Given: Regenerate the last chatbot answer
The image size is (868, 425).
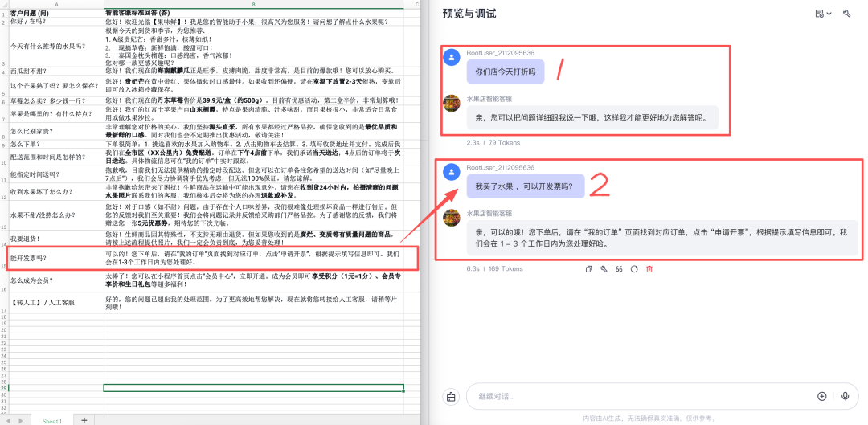Looking at the screenshot, I should [x=634, y=269].
